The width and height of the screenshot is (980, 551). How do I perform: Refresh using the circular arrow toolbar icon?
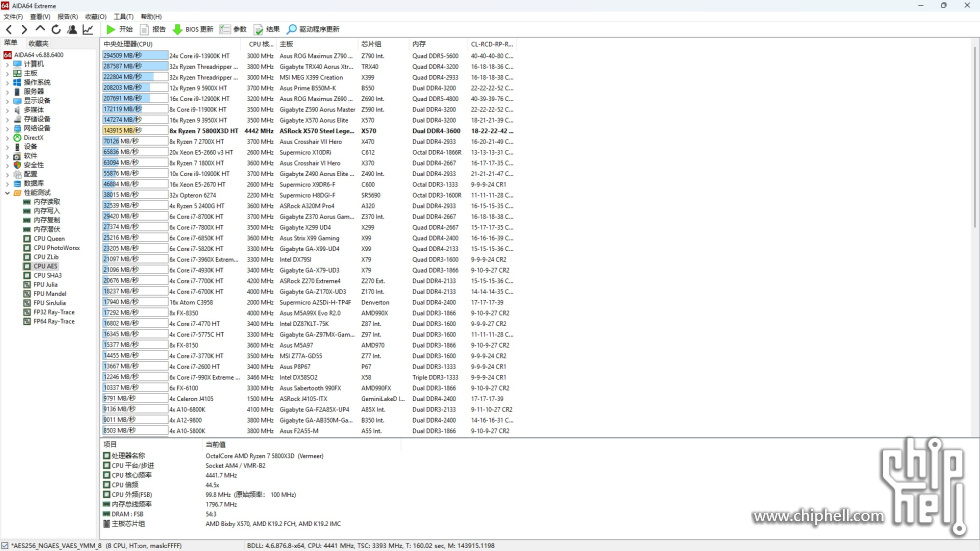56,29
